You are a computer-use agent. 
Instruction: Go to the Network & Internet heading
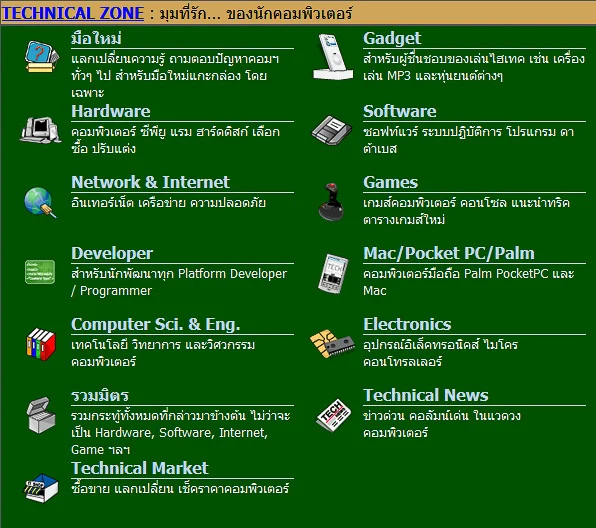[x=151, y=182]
